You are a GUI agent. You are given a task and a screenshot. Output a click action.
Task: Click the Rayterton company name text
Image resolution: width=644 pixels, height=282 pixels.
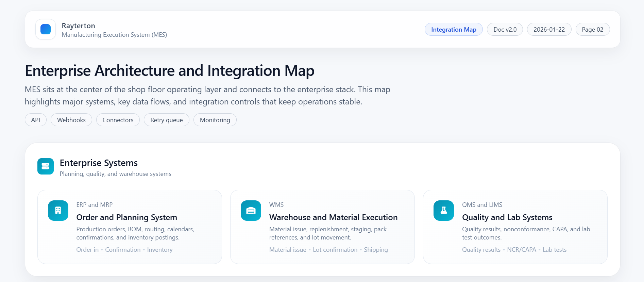pyautogui.click(x=79, y=26)
